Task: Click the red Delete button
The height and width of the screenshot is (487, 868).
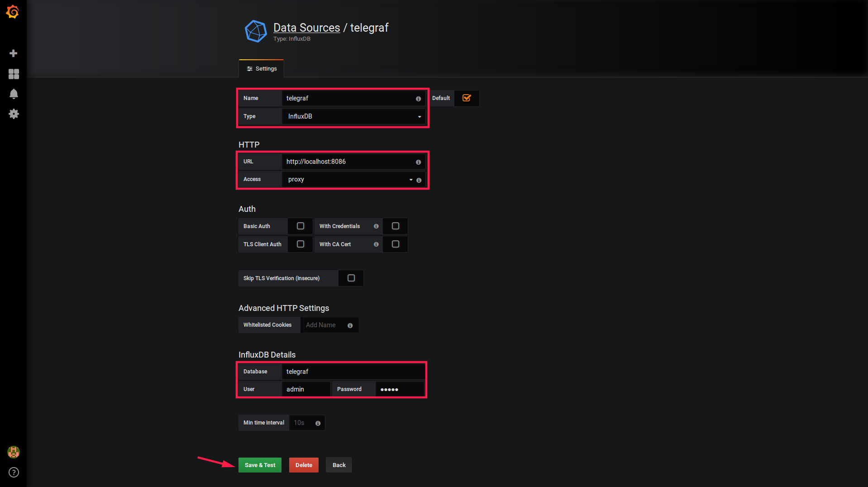Action: 304,465
